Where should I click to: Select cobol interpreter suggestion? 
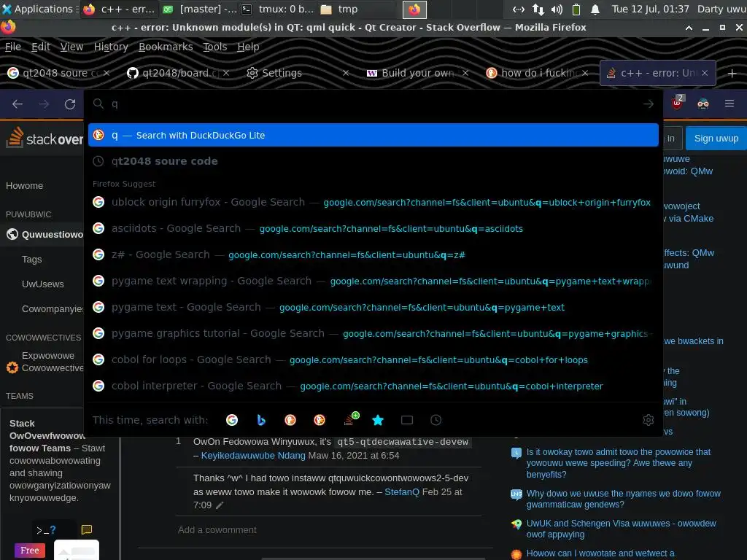[x=373, y=386]
